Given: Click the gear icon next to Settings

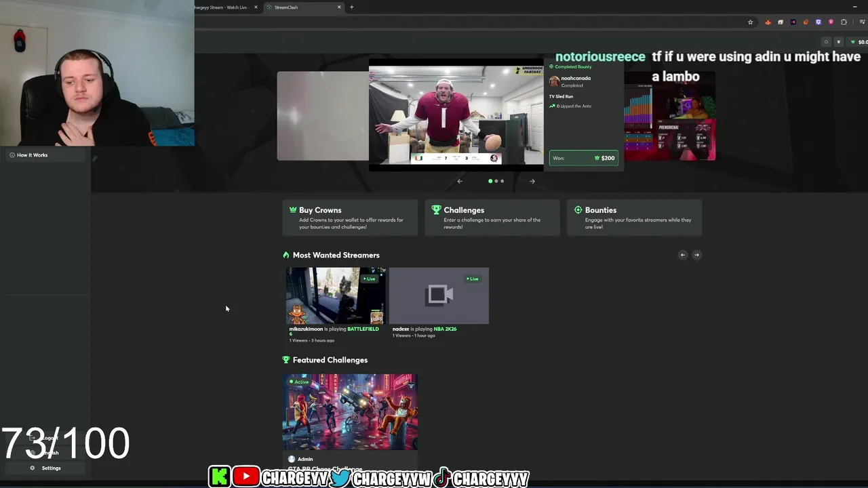Looking at the screenshot, I should (x=32, y=468).
